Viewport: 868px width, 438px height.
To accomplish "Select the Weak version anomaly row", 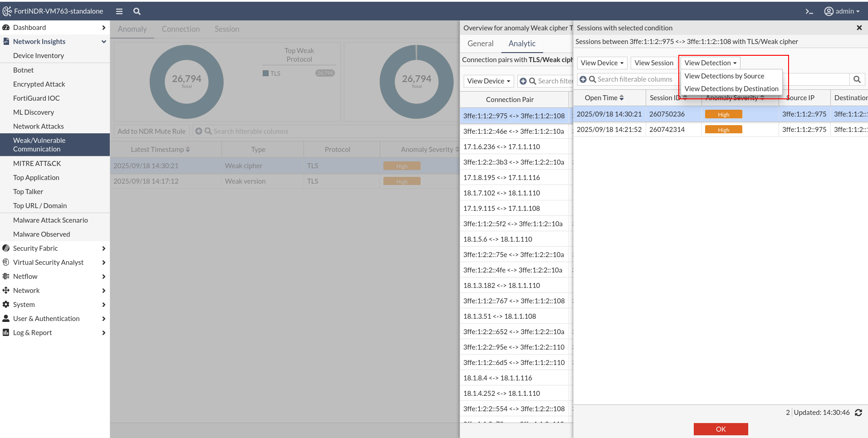I will coord(285,181).
